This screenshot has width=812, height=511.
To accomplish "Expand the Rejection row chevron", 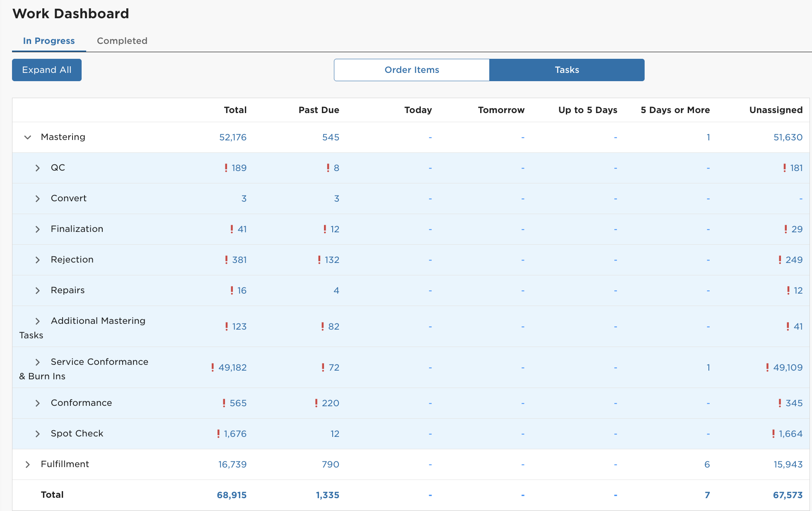I will [x=37, y=260].
